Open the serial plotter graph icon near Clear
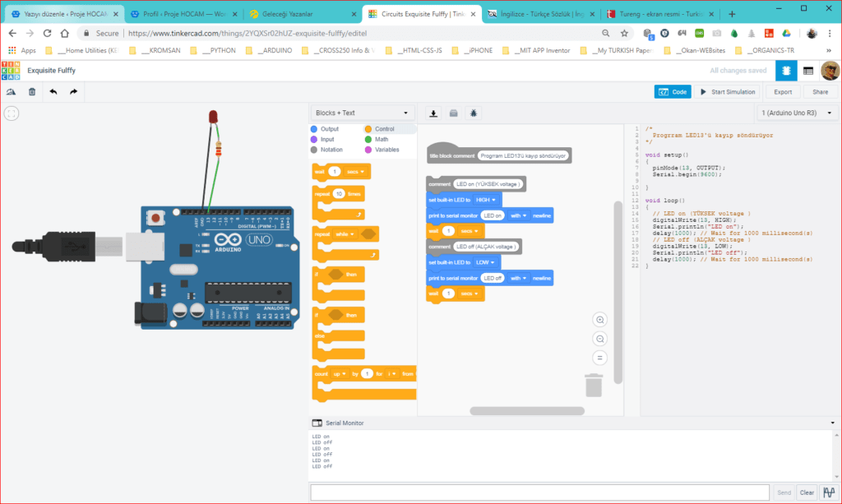This screenshot has height=504, width=842. coord(828,492)
